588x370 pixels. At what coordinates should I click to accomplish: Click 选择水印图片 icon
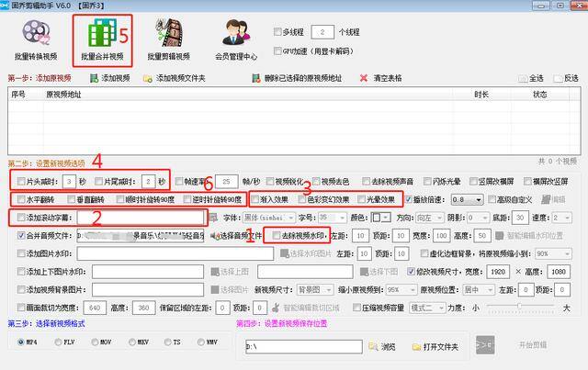284,253
